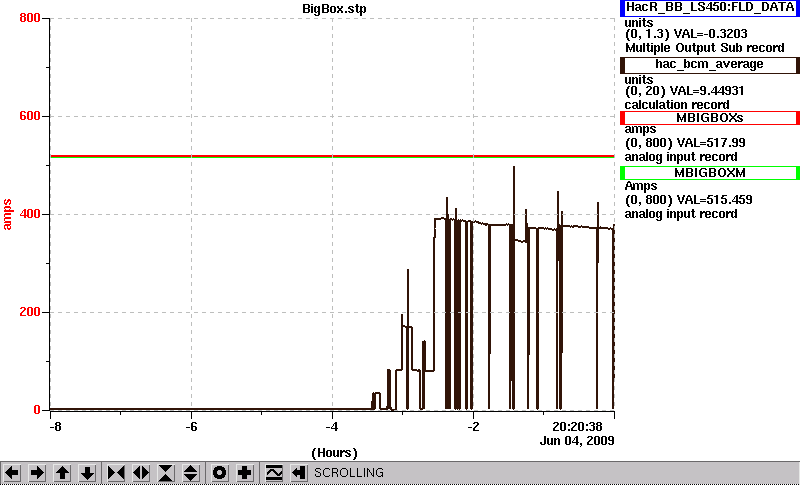This screenshot has width=800, height=485.
Task: Click the VAL=517.99 reading
Action: tap(710, 143)
